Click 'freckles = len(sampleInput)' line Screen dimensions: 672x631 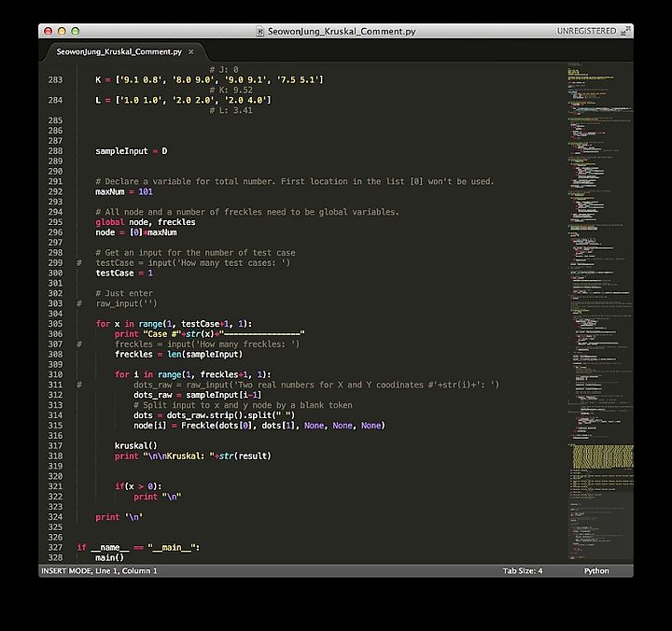[178, 354]
